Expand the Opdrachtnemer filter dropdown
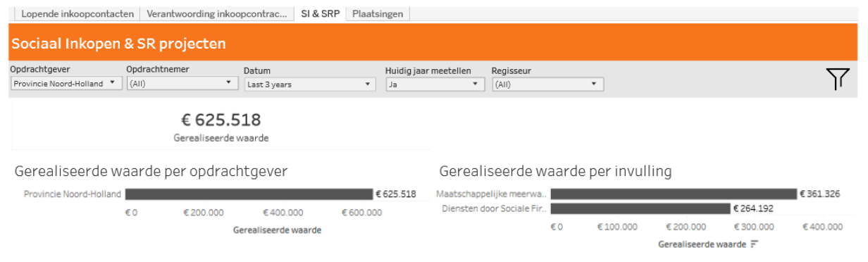This screenshot has height=262, width=868. [182, 83]
